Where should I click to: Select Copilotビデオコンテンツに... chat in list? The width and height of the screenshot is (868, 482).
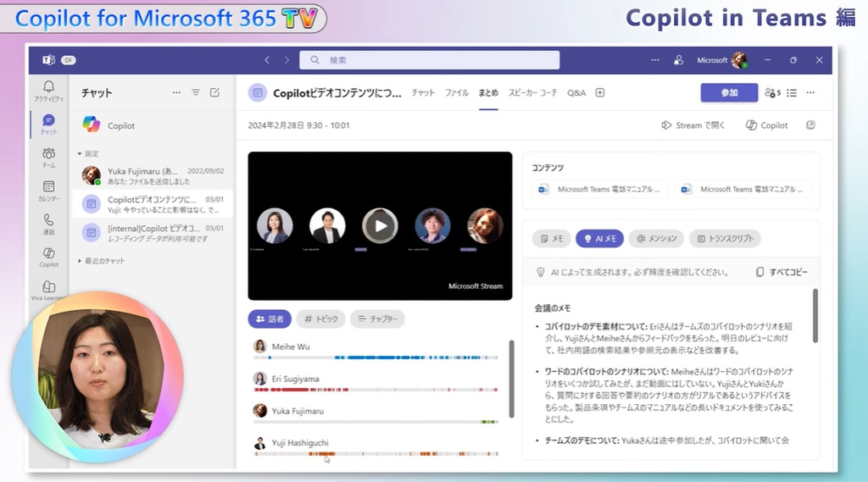click(x=152, y=204)
